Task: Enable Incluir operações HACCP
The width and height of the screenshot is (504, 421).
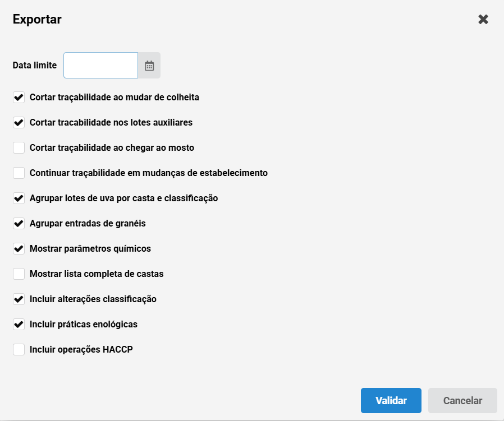Action: coord(19,349)
